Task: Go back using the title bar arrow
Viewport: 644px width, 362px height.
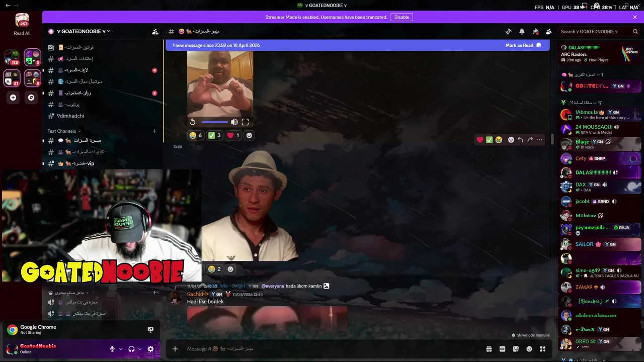Action: coord(8,5)
